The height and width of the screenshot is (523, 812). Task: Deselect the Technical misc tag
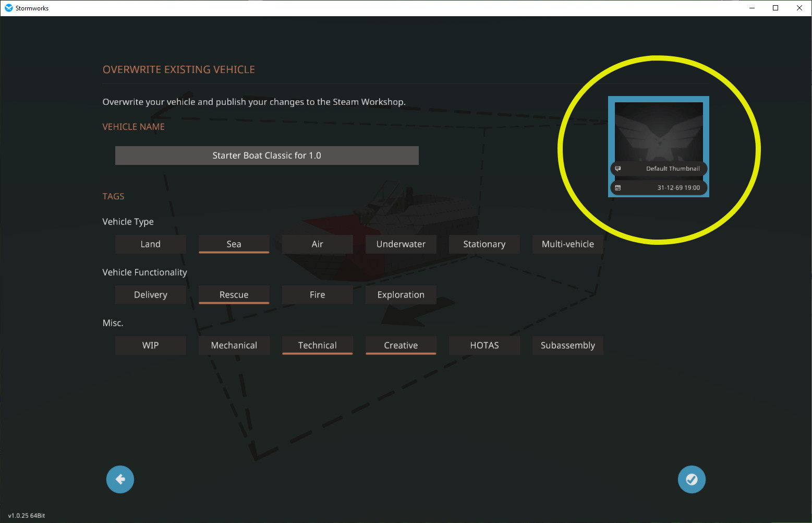click(318, 346)
